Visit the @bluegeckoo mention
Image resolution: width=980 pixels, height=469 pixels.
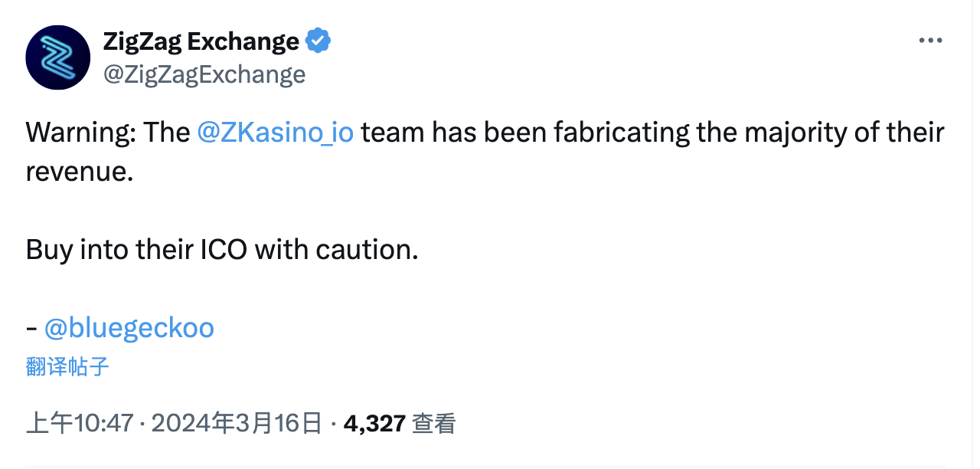coord(129,328)
